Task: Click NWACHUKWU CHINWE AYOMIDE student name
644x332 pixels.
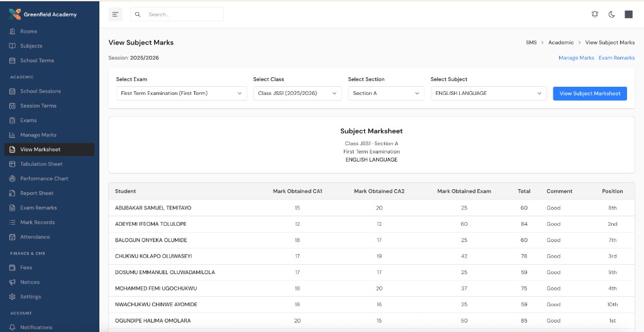Action: coord(156,304)
